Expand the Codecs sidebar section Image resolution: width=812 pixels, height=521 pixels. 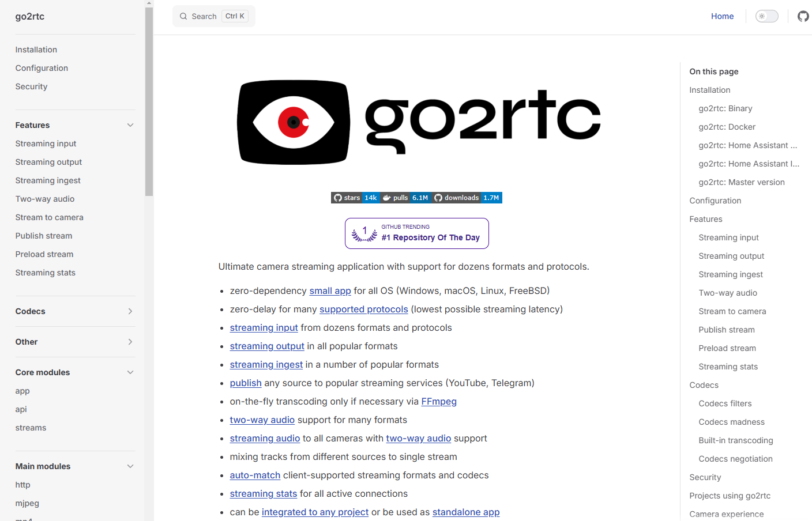coord(130,311)
